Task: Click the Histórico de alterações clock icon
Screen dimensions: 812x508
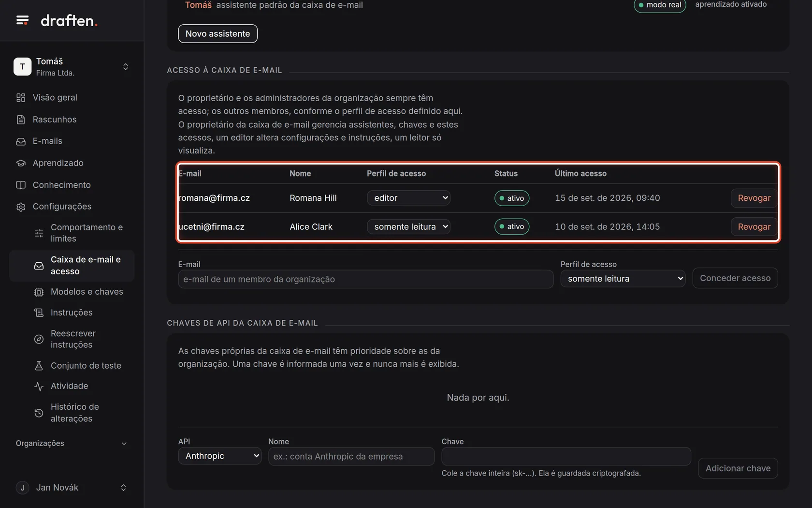Action: tap(39, 413)
